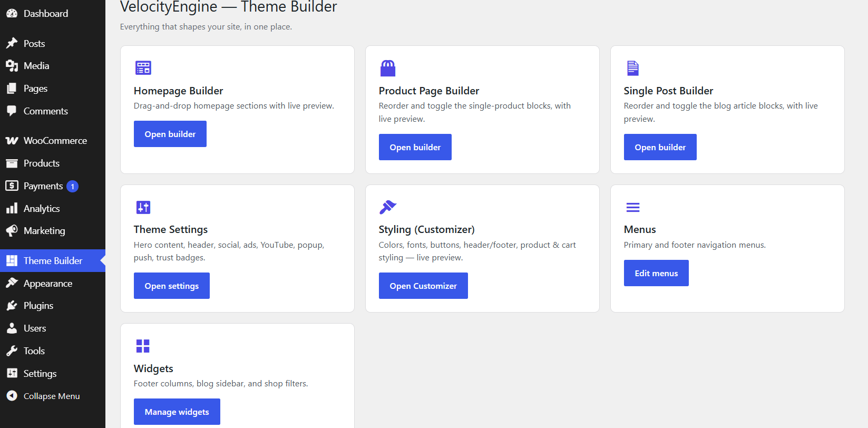Open the Analytics menu item
Viewport: 868px width, 428px height.
[53, 208]
